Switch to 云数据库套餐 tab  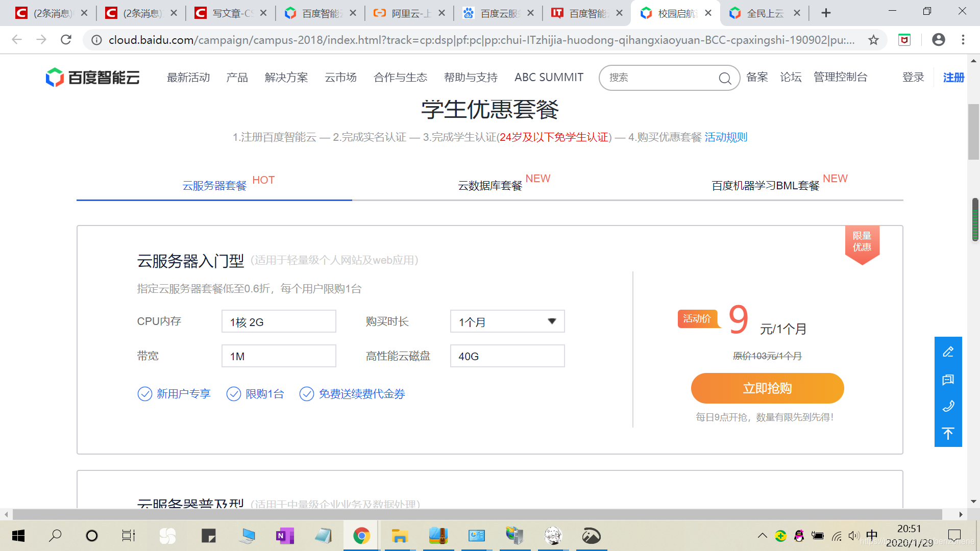[490, 186]
